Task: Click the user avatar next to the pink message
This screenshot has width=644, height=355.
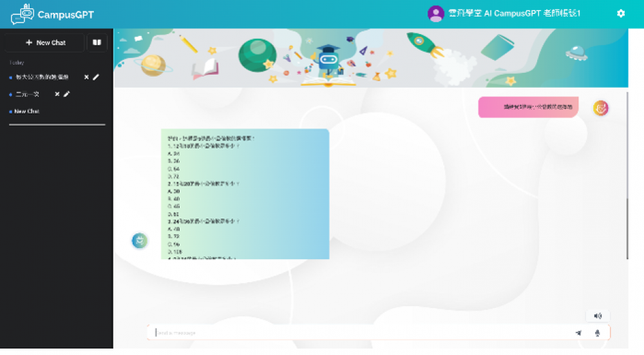Action: [x=600, y=108]
